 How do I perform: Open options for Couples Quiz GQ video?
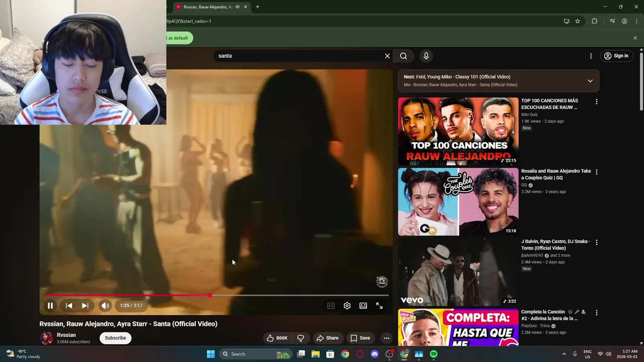pos(597,172)
